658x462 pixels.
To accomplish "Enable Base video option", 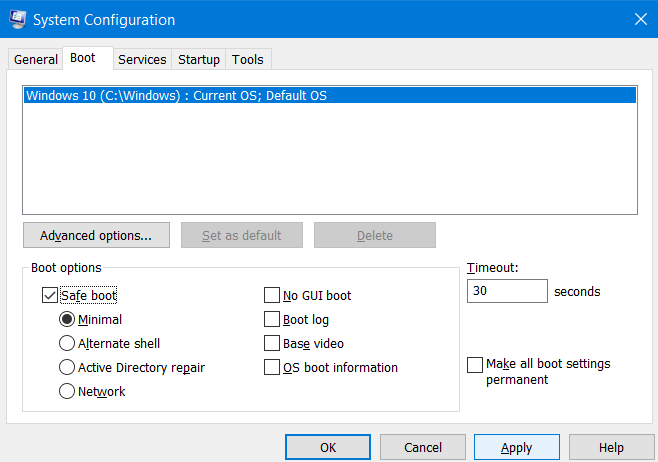I will [272, 344].
